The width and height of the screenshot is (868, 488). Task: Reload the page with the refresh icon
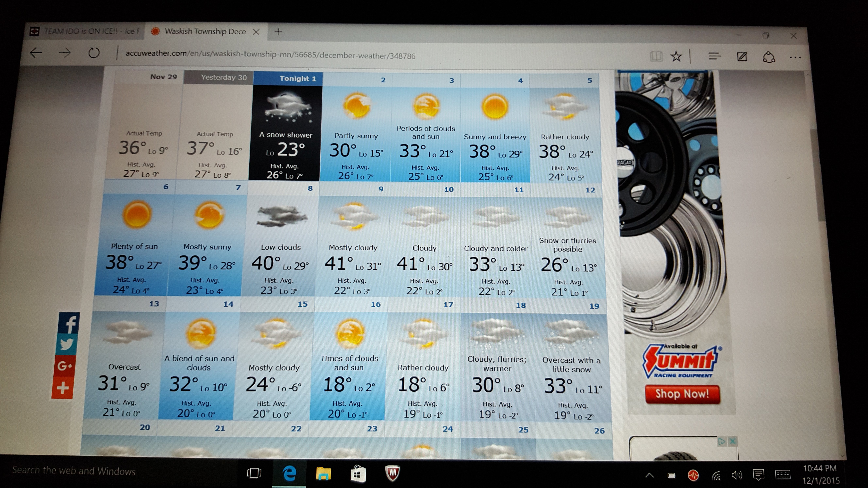[94, 53]
